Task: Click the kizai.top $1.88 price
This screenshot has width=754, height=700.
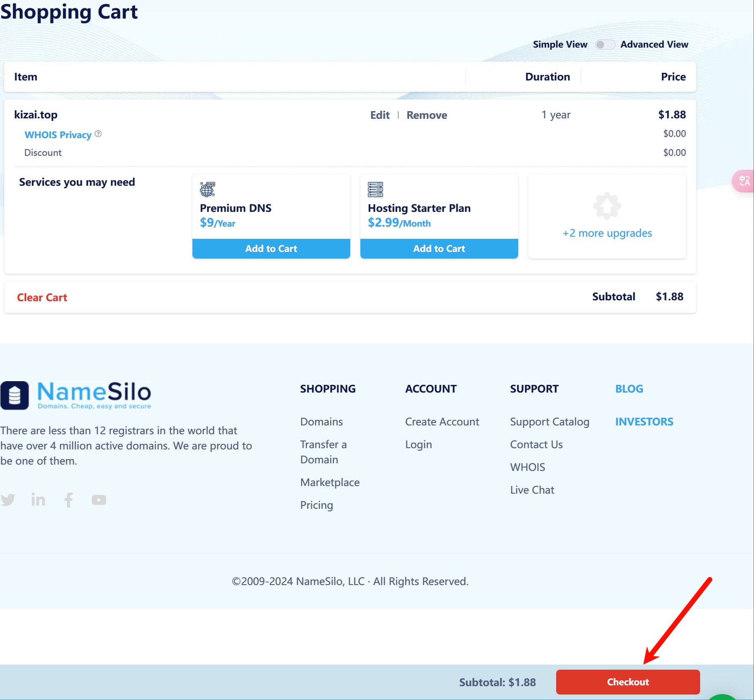Action: pos(672,115)
